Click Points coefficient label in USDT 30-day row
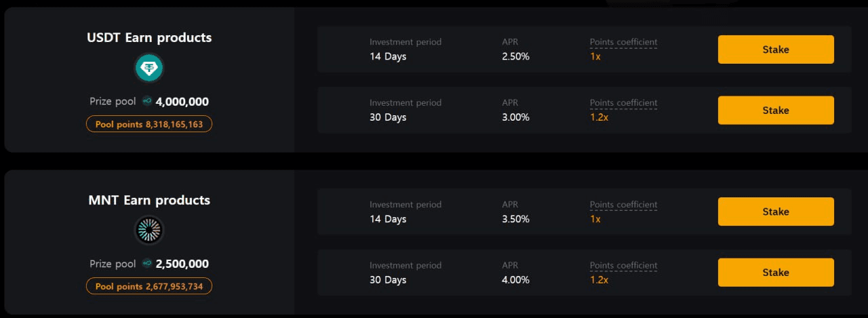868x318 pixels. pos(623,103)
